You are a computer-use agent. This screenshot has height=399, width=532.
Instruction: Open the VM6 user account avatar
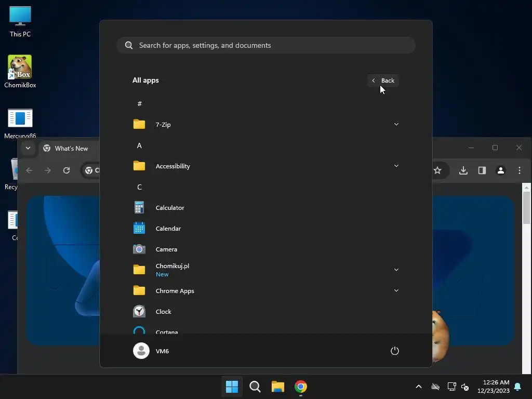point(141,351)
